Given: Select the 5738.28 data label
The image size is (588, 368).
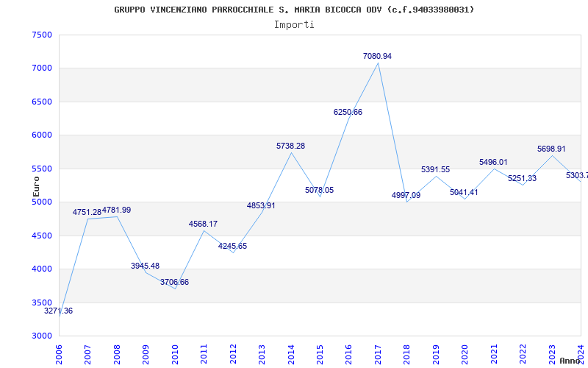Looking at the screenshot, I should (x=290, y=146).
